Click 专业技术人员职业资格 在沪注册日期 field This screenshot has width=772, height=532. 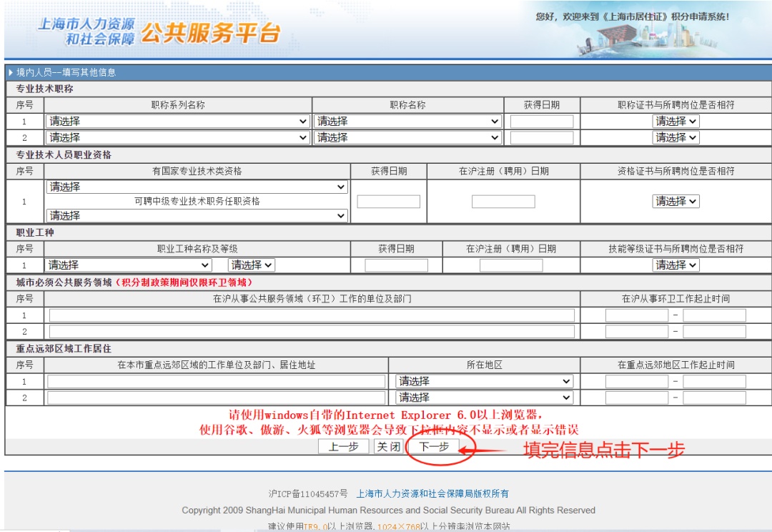(x=503, y=202)
